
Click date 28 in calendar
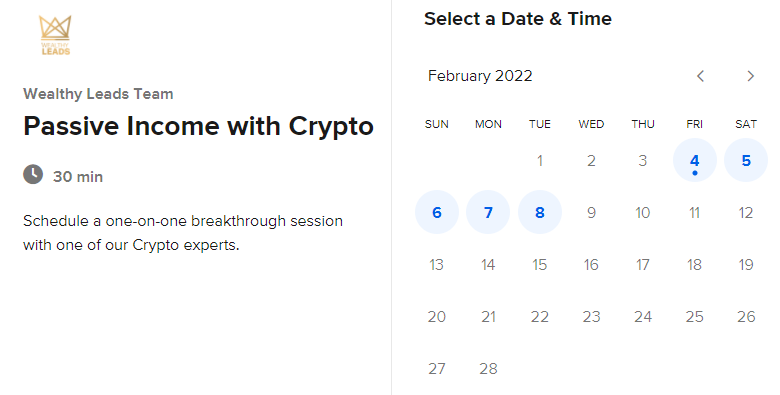click(x=488, y=369)
